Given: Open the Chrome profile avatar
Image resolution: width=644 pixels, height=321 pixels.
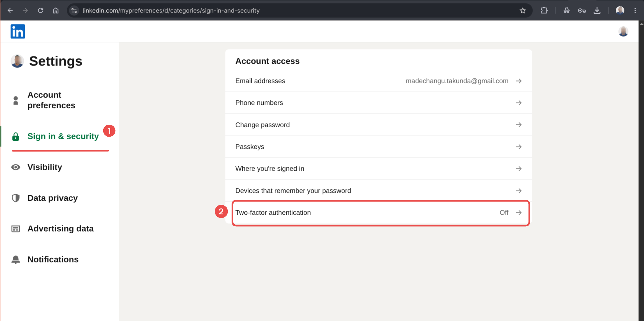Looking at the screenshot, I should click(x=620, y=10).
